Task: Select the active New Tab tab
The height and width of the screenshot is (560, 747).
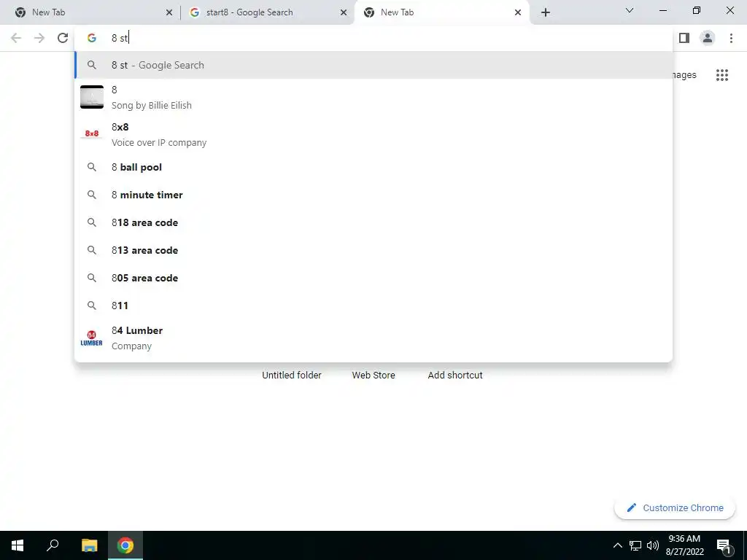Action: pos(442,12)
